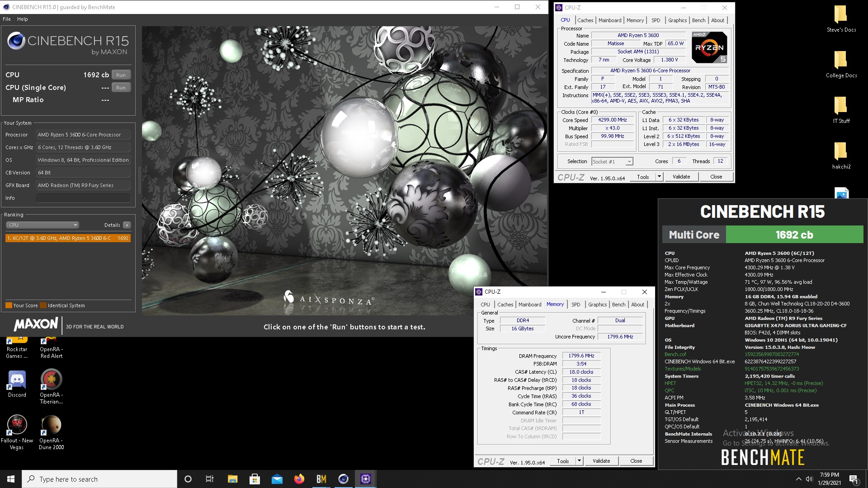Select the top ranking entry 1692
This screenshot has height=488, width=868.
click(x=68, y=238)
